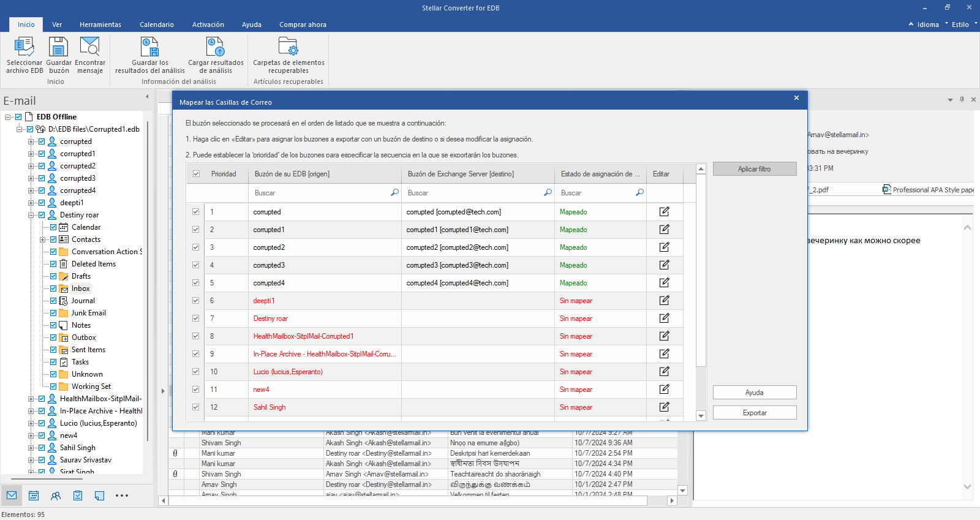The image size is (980, 520).
Task: Edit mapping for corrupted2 row
Action: coord(665,247)
